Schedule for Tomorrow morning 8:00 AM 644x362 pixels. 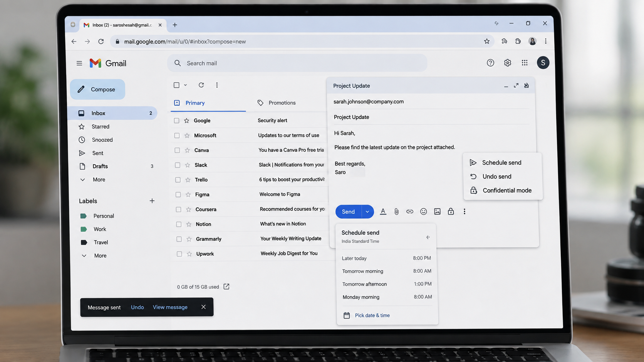tap(387, 271)
